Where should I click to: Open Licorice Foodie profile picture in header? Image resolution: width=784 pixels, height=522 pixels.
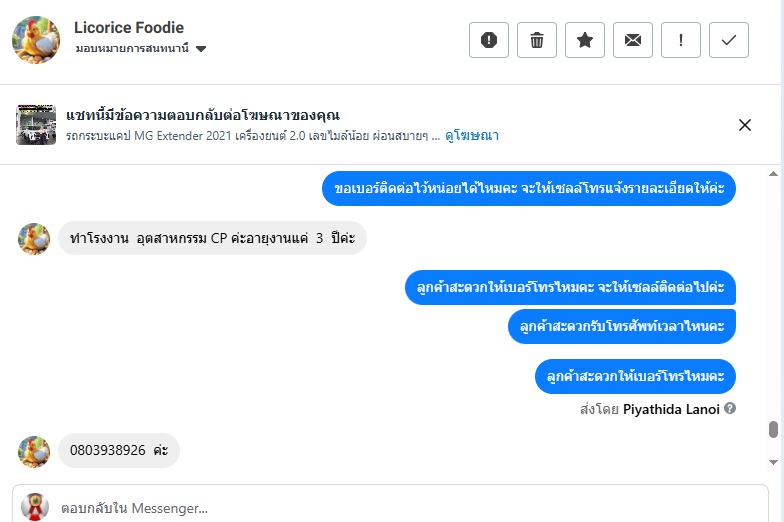pos(36,39)
